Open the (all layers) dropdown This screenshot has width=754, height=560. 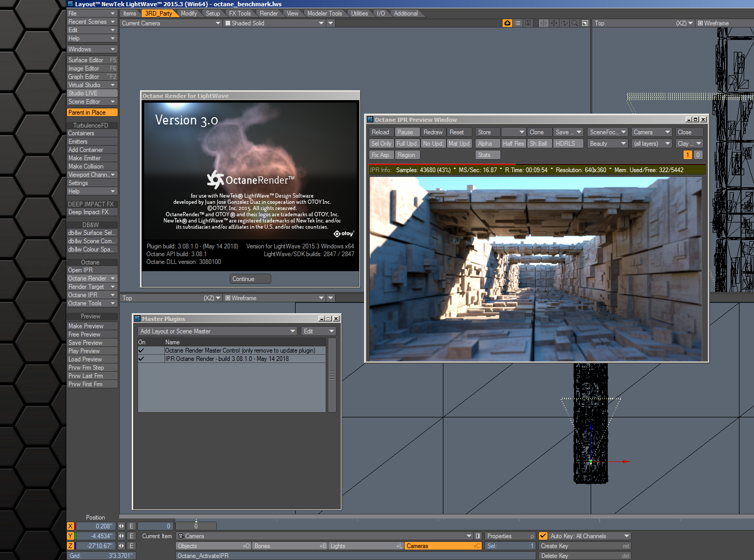pyautogui.click(x=652, y=144)
